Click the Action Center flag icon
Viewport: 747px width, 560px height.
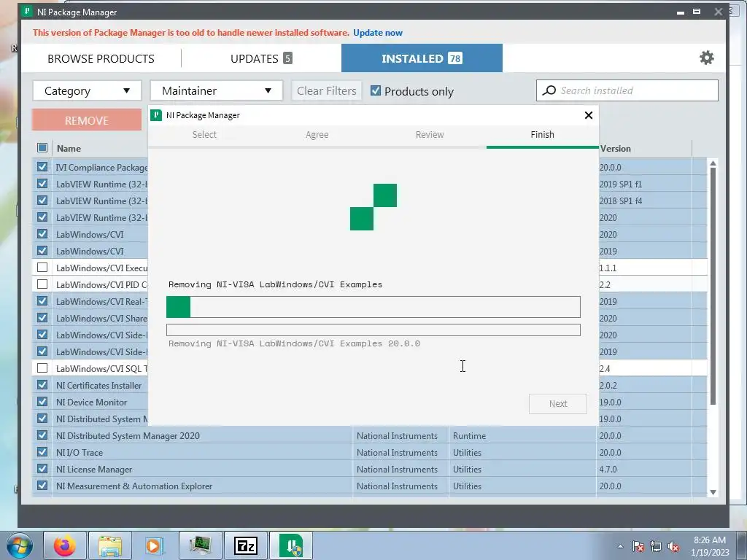[638, 546]
